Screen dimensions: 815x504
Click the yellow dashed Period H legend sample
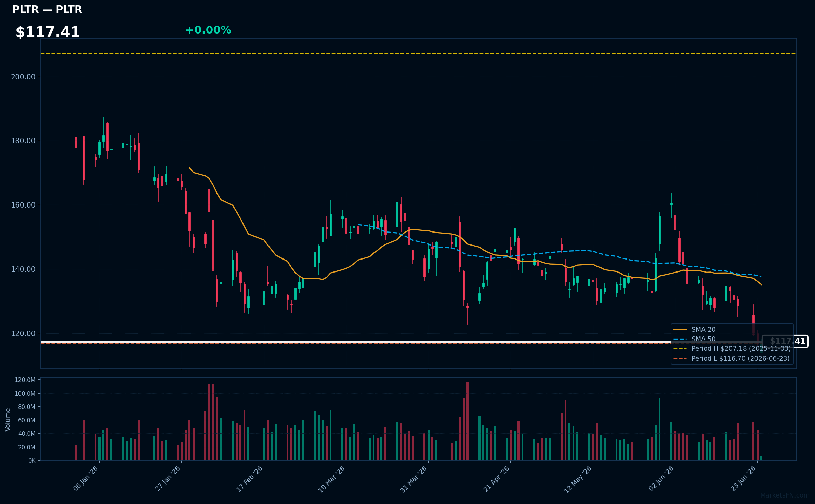coord(680,349)
